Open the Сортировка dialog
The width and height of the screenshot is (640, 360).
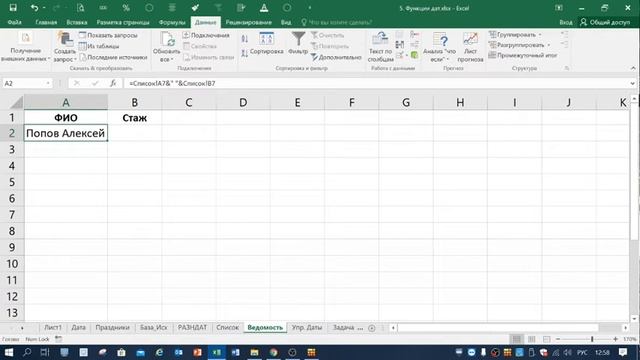pyautogui.click(x=267, y=44)
